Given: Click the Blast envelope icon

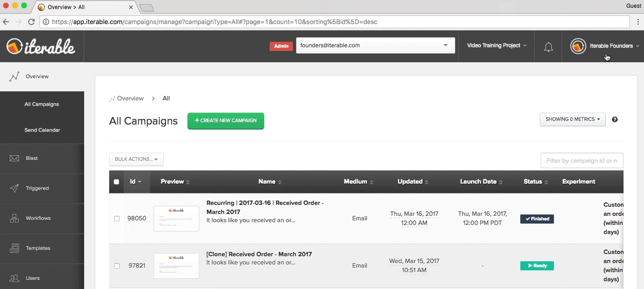Looking at the screenshot, I should click(x=14, y=159).
